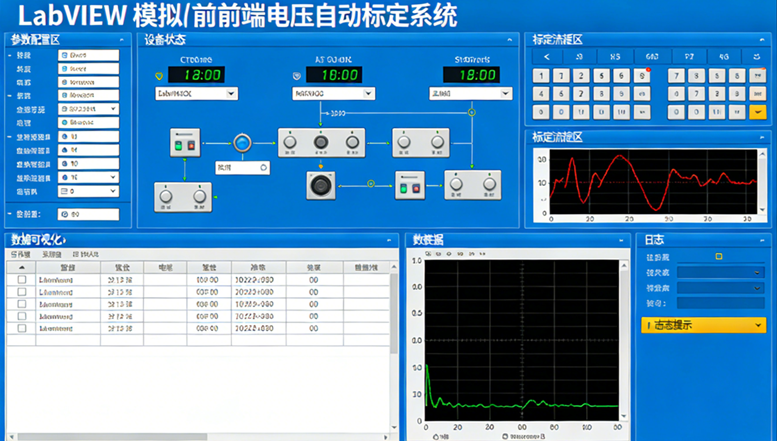Select the last row checkbox in data table
This screenshot has width=777, height=441.
tap(22, 327)
